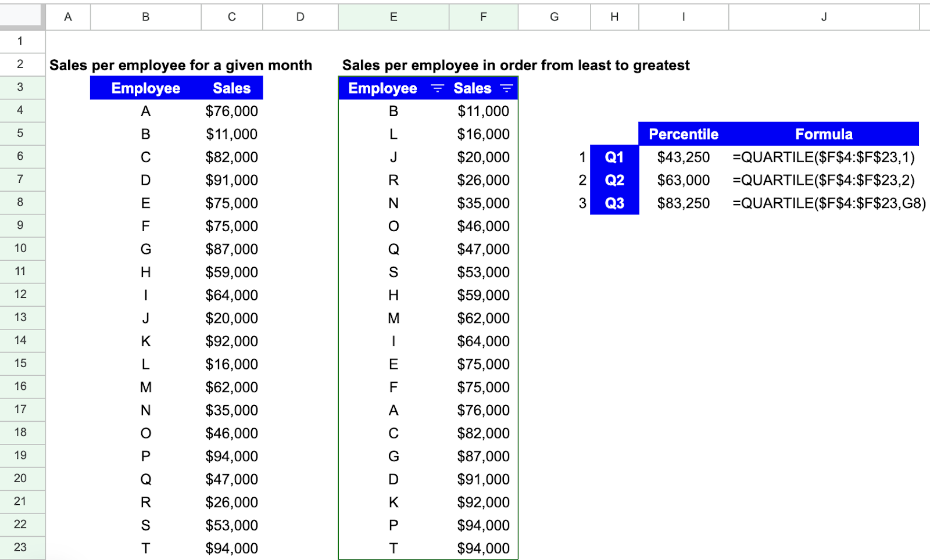
Task: Select cell $94,000 in row 23 column F
Action: coord(484,548)
